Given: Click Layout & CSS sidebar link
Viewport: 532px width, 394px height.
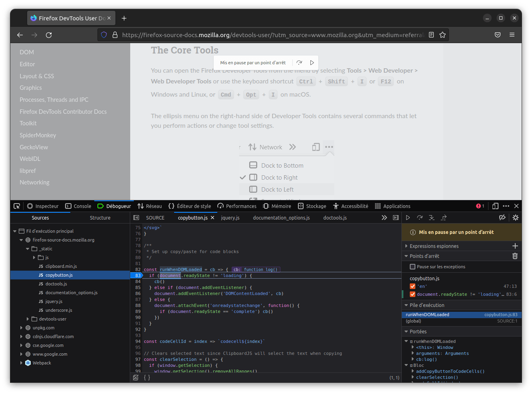Looking at the screenshot, I should (37, 76).
